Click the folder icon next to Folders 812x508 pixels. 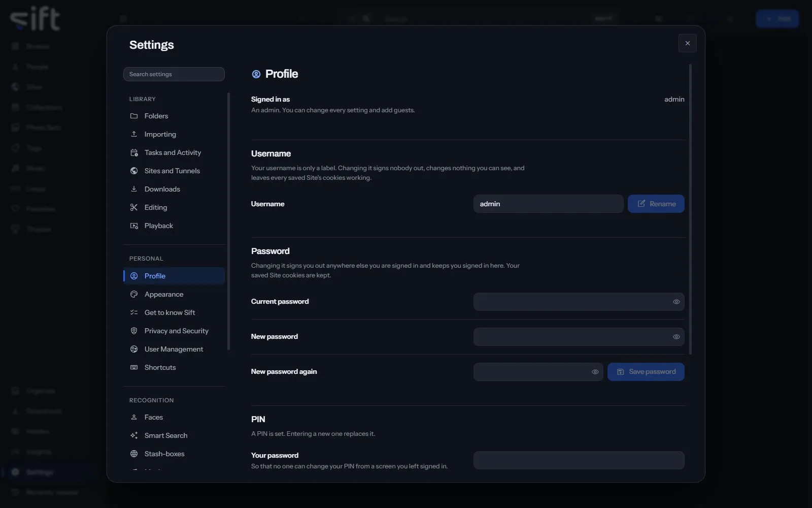[x=134, y=116]
